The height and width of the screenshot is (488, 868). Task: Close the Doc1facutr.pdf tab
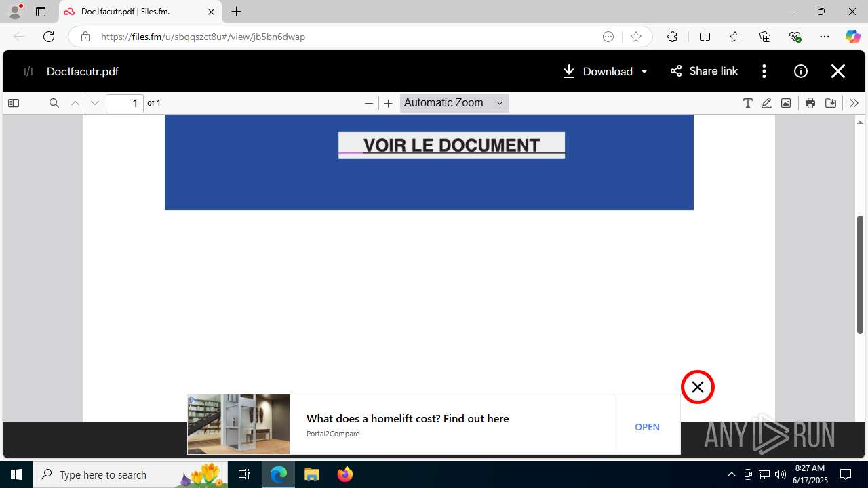click(x=211, y=12)
